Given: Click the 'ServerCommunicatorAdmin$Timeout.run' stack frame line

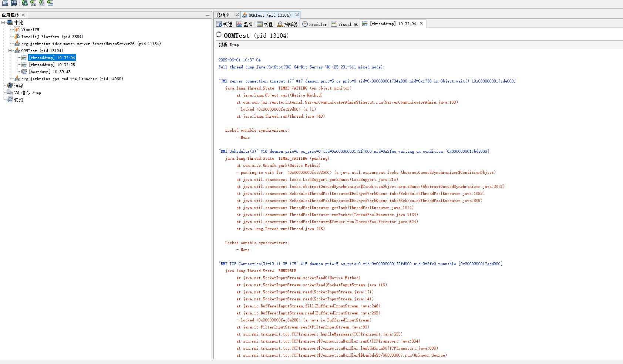Looking at the screenshot, I should (x=347, y=102).
